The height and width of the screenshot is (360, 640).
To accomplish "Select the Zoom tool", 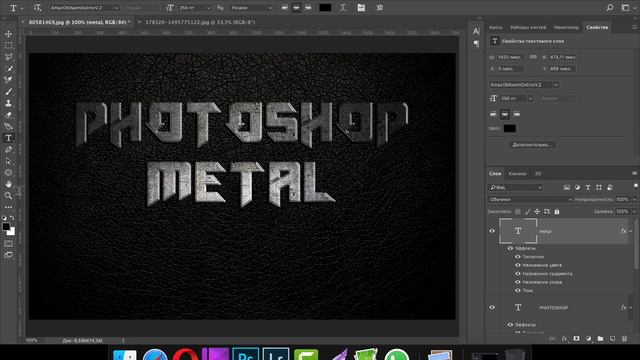I will point(9,196).
